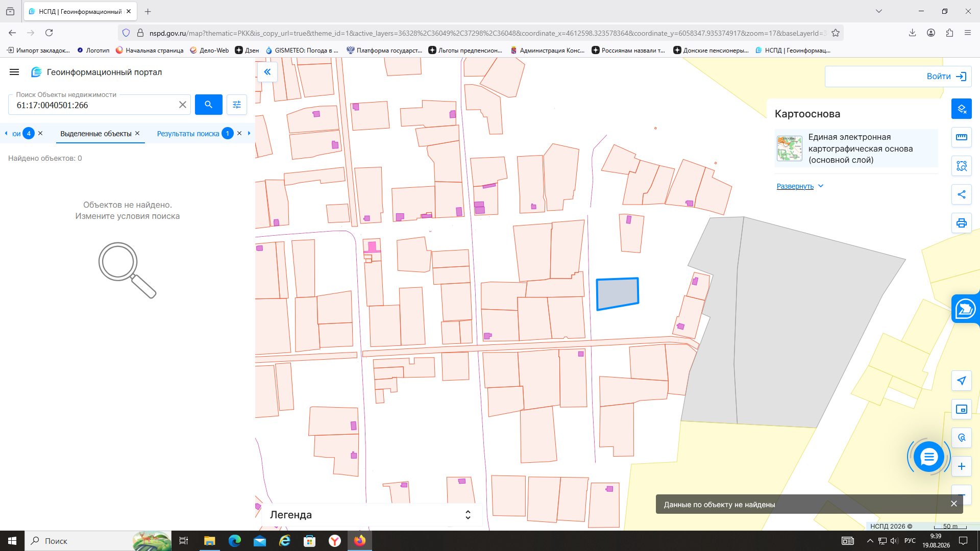Click the blue highlighted land parcel

pyautogui.click(x=618, y=293)
